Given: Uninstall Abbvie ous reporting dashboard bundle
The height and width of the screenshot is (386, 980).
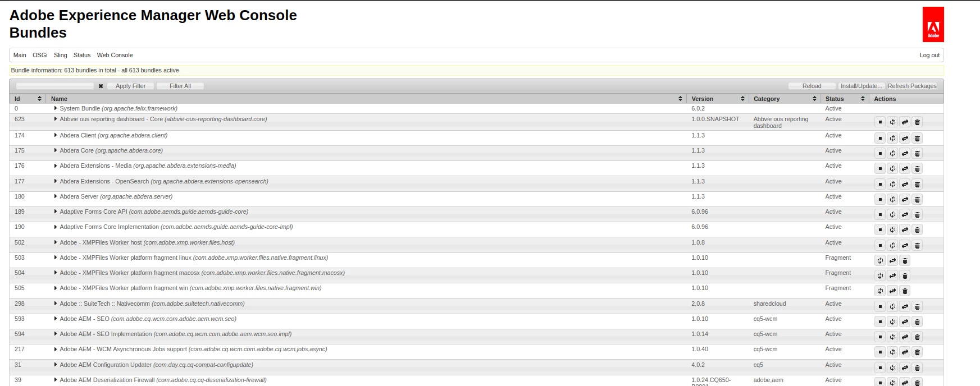Looking at the screenshot, I should pyautogui.click(x=917, y=122).
